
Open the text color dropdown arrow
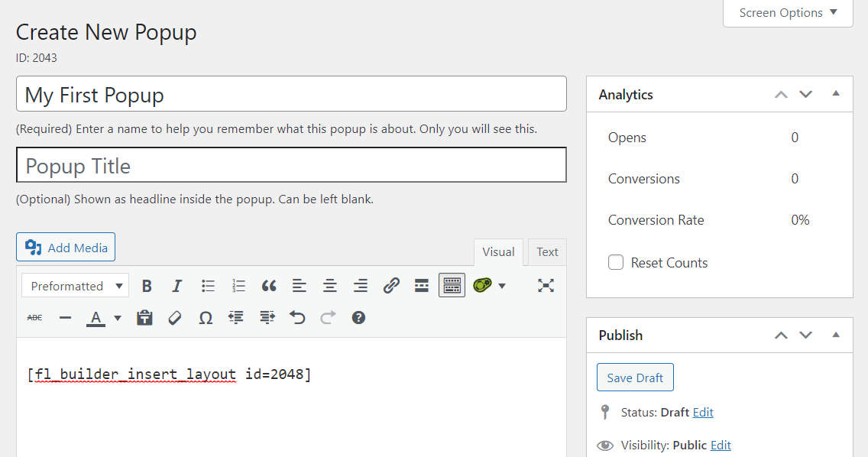(118, 318)
